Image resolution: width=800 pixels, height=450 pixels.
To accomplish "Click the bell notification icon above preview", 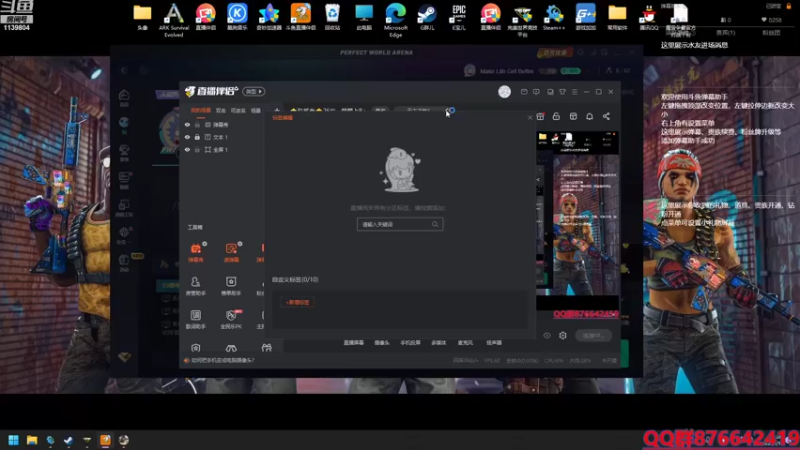I will click(589, 116).
